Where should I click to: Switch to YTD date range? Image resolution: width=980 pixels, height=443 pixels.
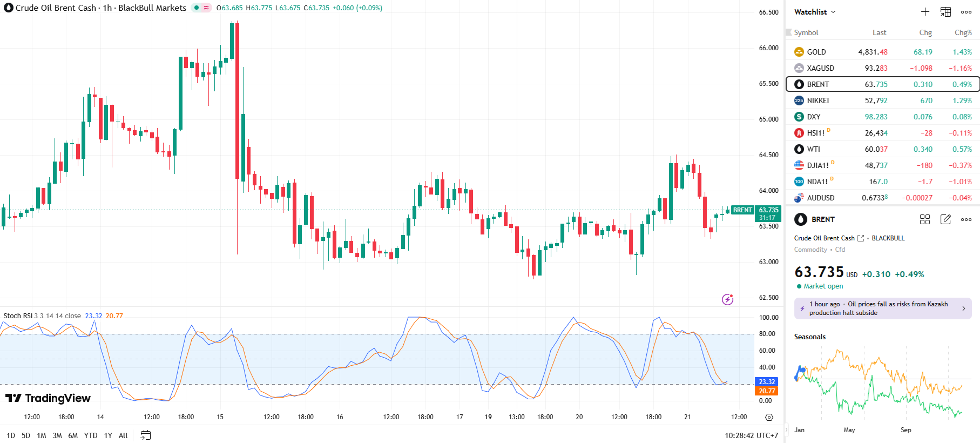[x=91, y=435]
